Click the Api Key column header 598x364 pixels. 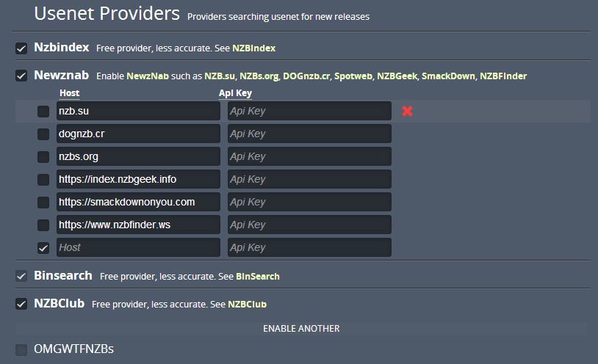pos(235,93)
